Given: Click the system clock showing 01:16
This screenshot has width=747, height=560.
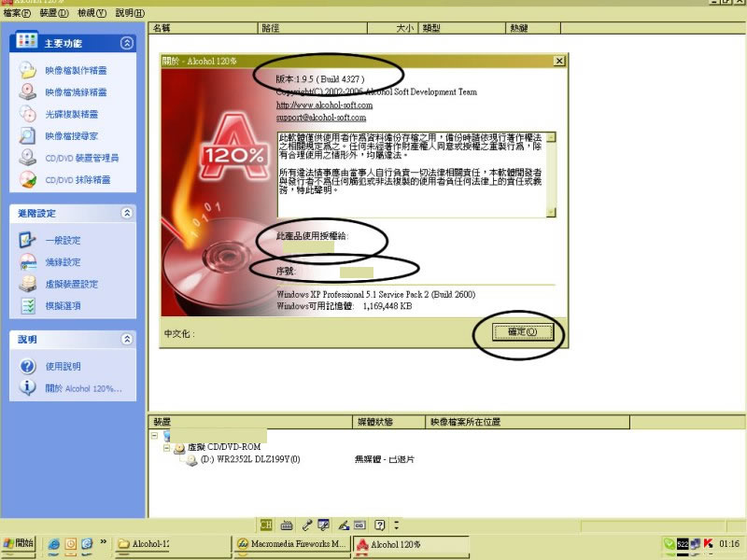Looking at the screenshot, I should click(729, 544).
